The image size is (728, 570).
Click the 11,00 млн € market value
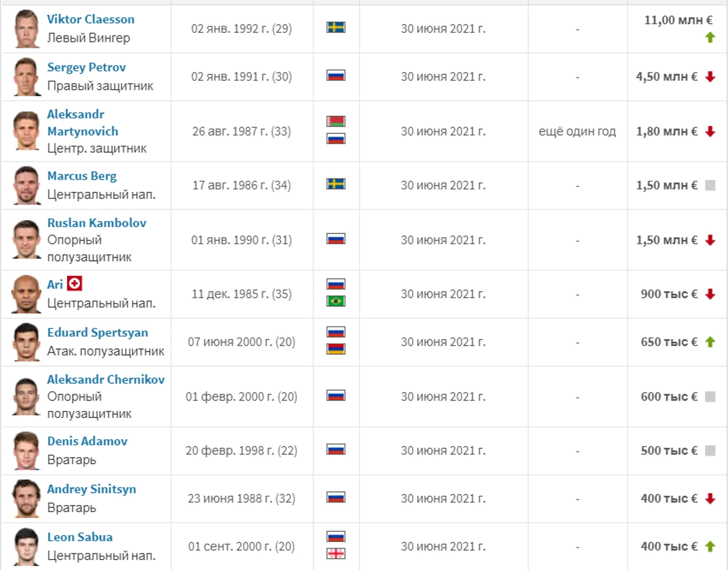[x=678, y=20]
